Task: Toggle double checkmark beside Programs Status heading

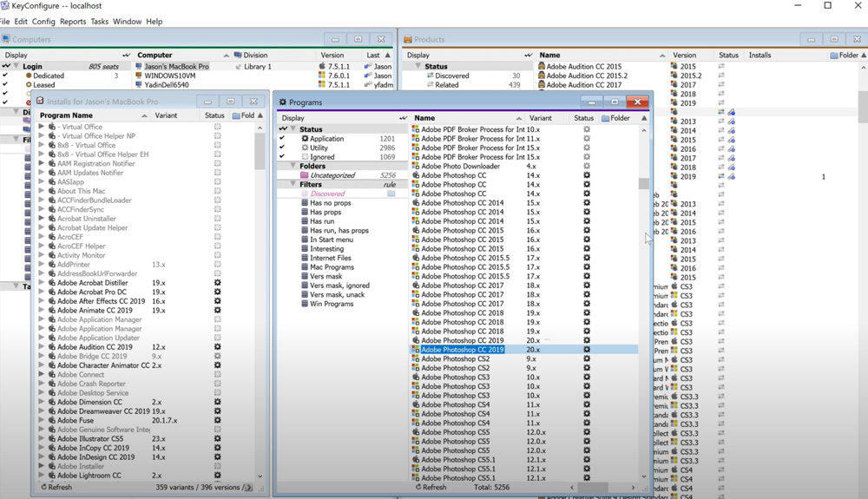Action: (x=284, y=129)
